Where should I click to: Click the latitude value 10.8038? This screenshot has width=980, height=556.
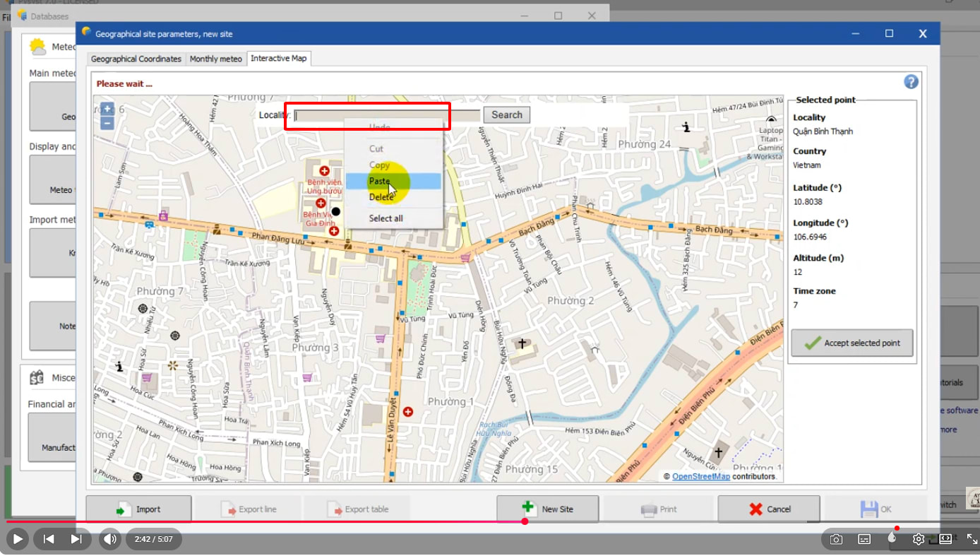click(808, 201)
